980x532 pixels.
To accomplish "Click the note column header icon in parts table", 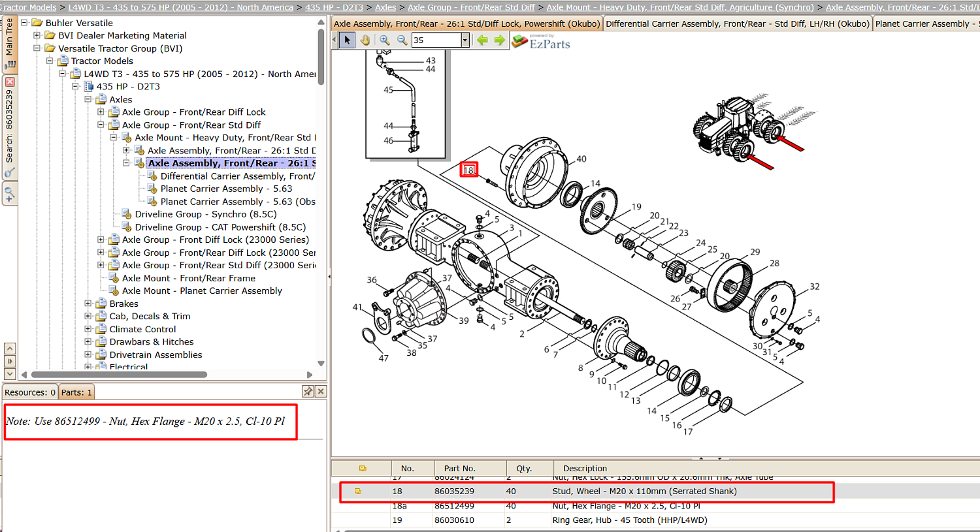I will [x=363, y=469].
